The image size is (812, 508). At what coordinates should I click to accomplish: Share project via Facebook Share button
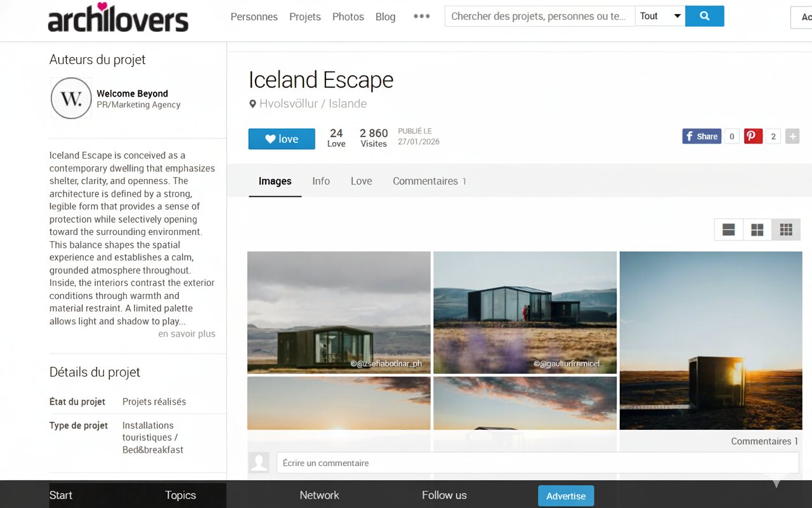pos(702,136)
